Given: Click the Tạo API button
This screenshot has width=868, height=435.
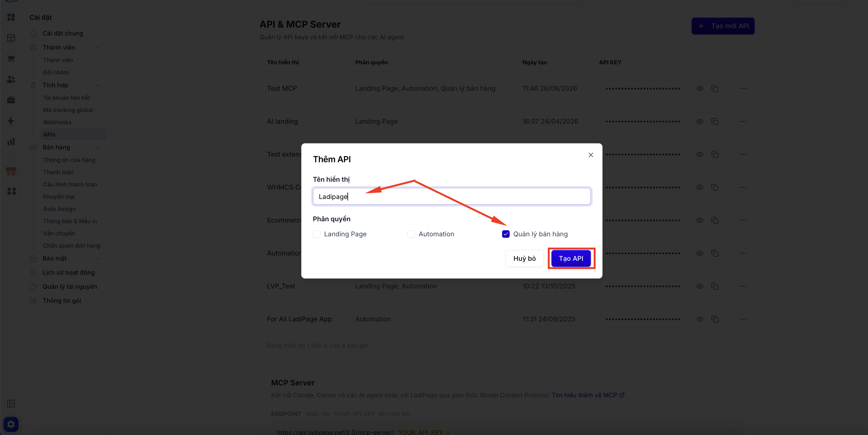Looking at the screenshot, I should coord(571,258).
